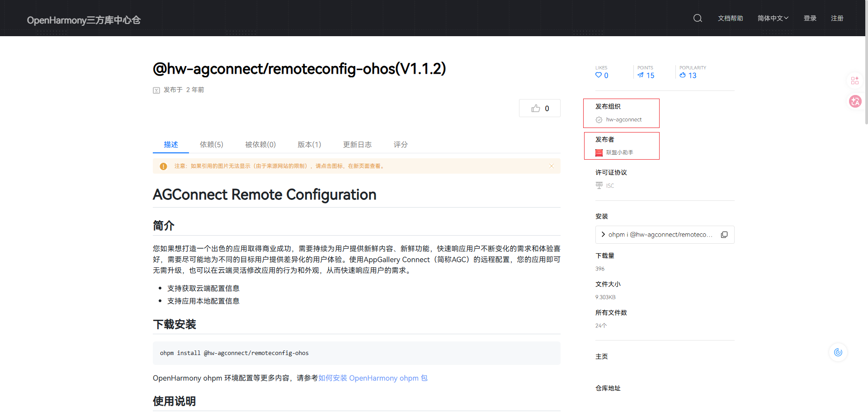The width and height of the screenshot is (868, 412).
Task: Click the grid apps icon at right edge
Action: 855,81
